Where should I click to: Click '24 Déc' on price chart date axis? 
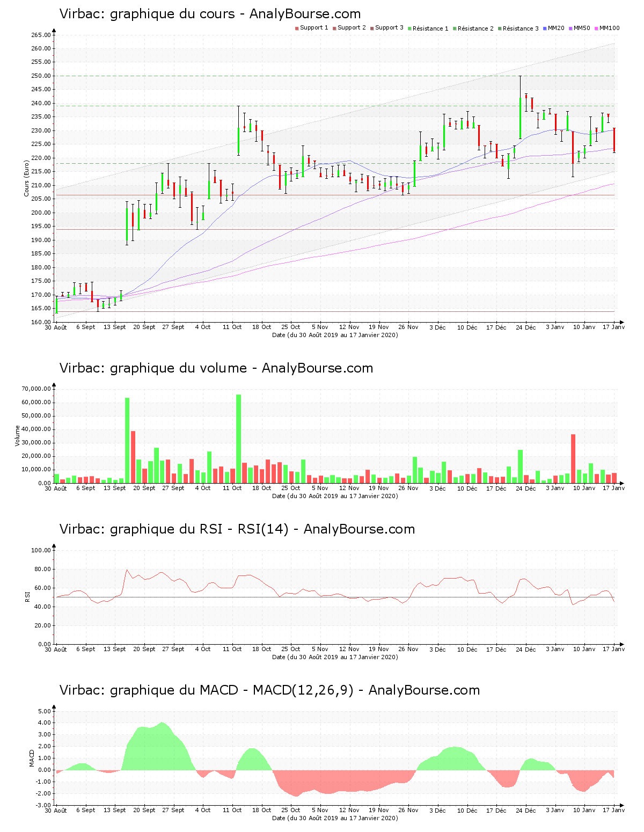point(526,327)
